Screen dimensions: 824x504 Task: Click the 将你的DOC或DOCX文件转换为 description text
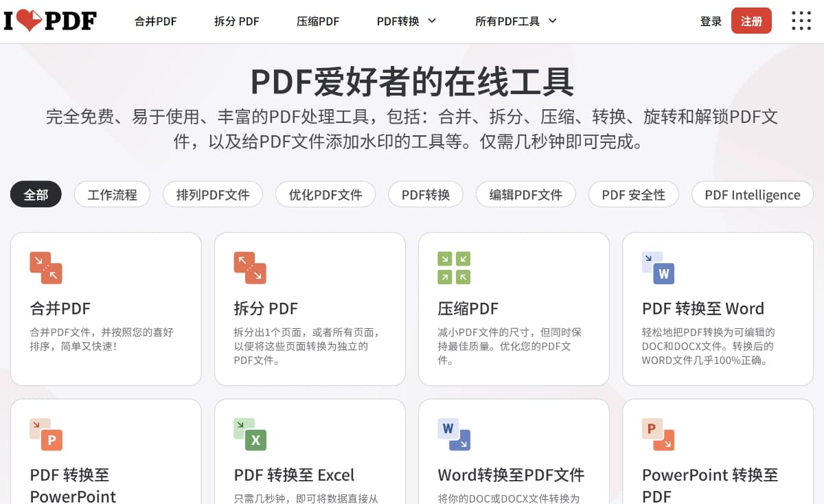509,499
